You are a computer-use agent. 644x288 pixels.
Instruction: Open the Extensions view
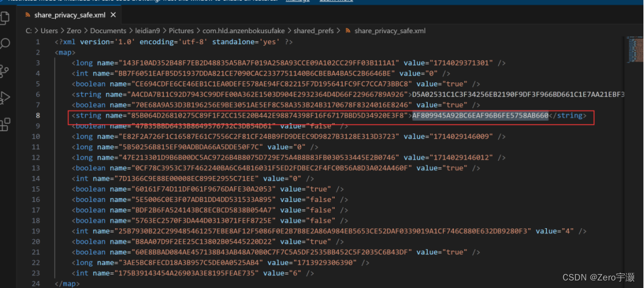tap(5, 124)
